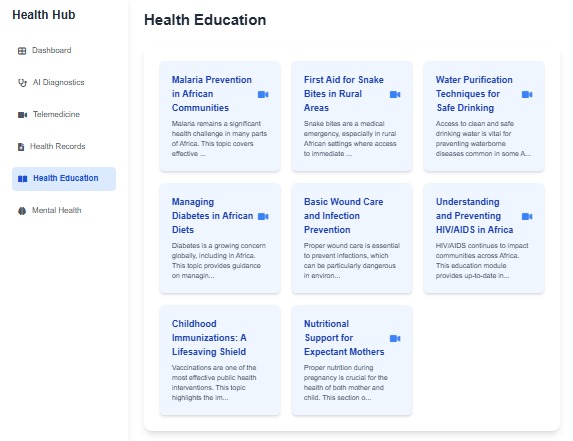Click description starting 'Access to clean and safe'

click(483, 139)
